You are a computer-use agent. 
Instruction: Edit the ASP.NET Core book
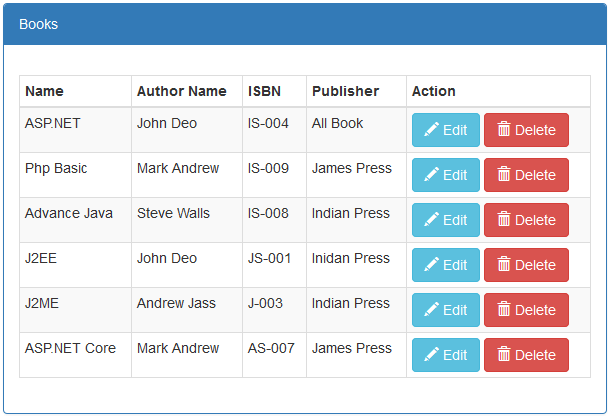click(x=445, y=355)
